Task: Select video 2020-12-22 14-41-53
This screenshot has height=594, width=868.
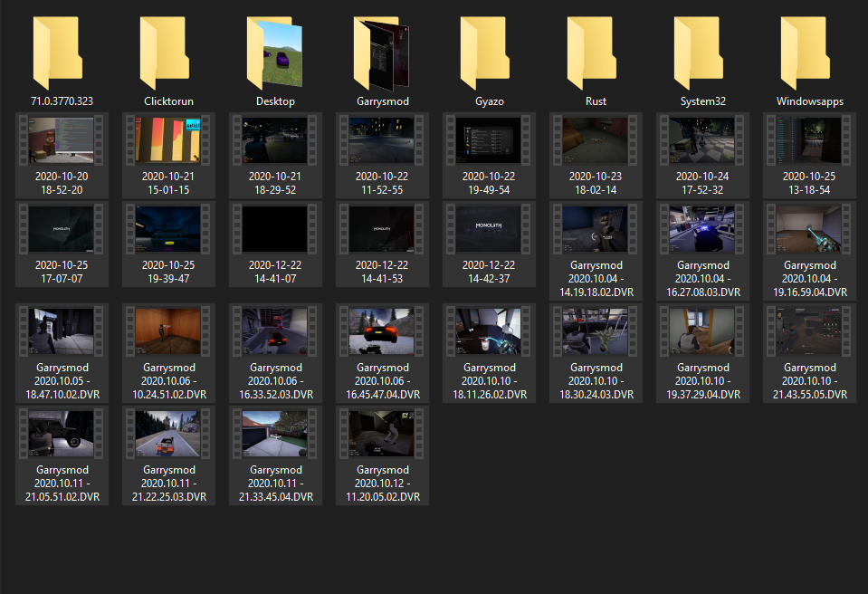Action: 382,244
